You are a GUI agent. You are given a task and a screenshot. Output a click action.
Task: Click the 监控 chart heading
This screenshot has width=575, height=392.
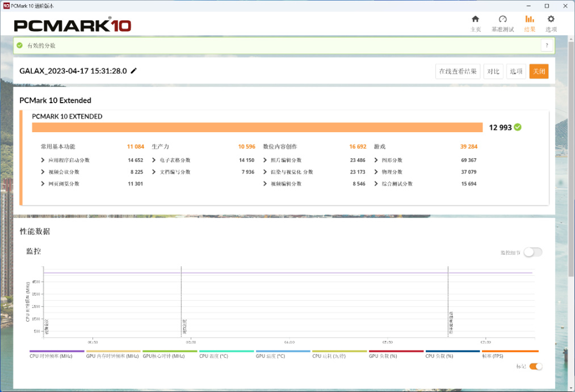33,251
